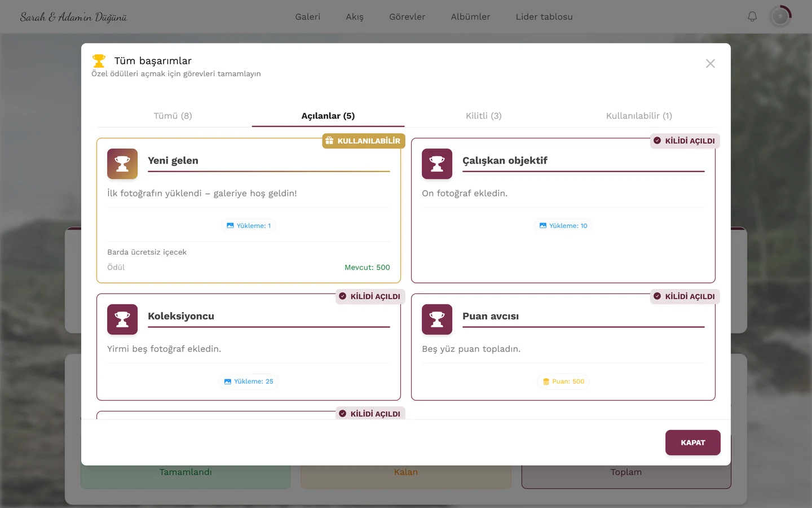Click the Beş yüz puan topladın description
812x508 pixels.
[x=471, y=349]
